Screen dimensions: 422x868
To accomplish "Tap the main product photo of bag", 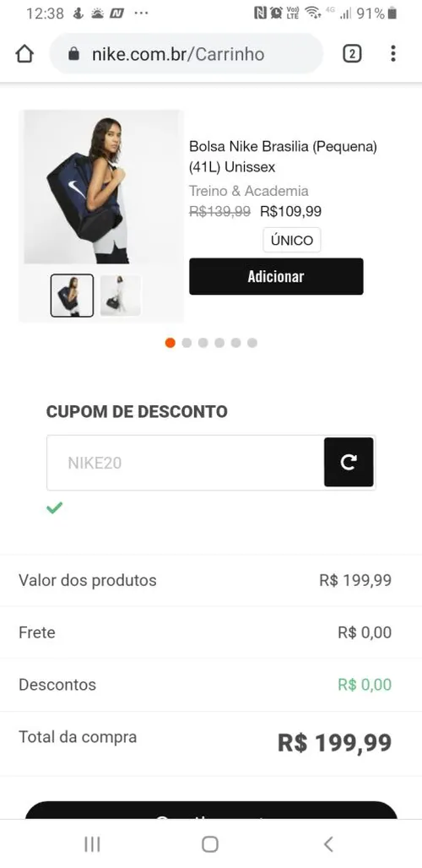I will point(101,187).
